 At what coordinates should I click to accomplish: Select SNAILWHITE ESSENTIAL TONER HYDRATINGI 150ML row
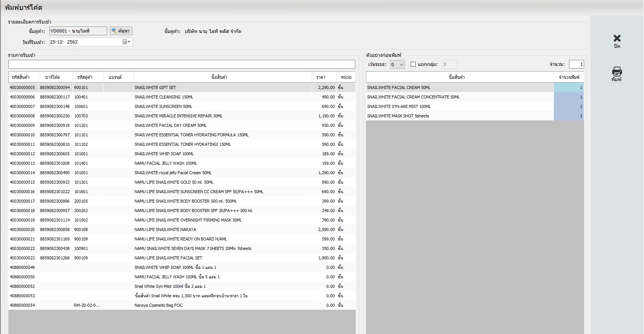(x=182, y=144)
